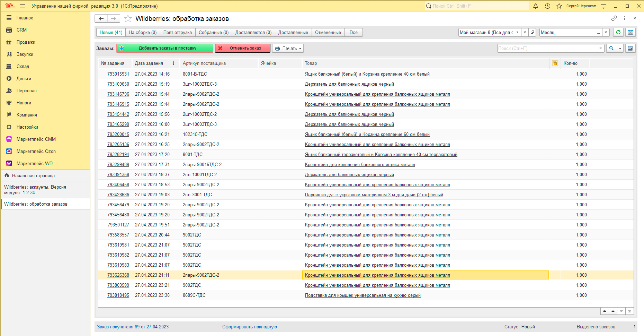The height and width of the screenshot is (336, 644).
Task: Click Добавить заказы в поставку button
Action: tap(165, 48)
